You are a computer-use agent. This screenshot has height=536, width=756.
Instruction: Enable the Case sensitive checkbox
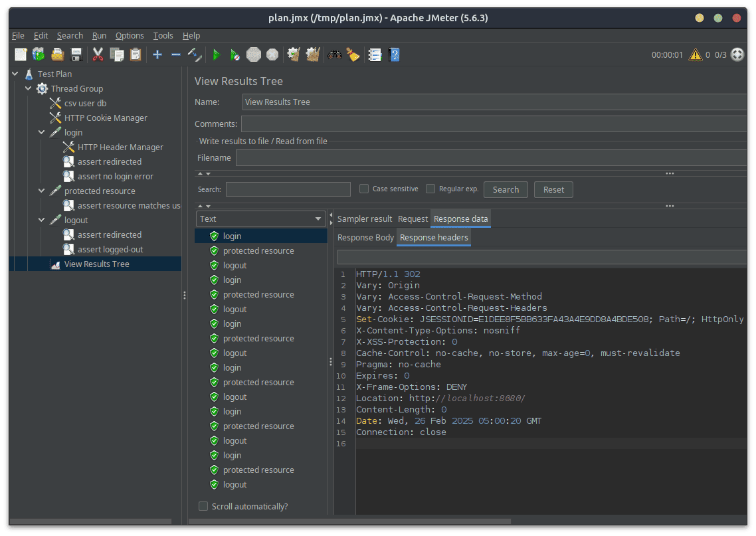pyautogui.click(x=364, y=189)
